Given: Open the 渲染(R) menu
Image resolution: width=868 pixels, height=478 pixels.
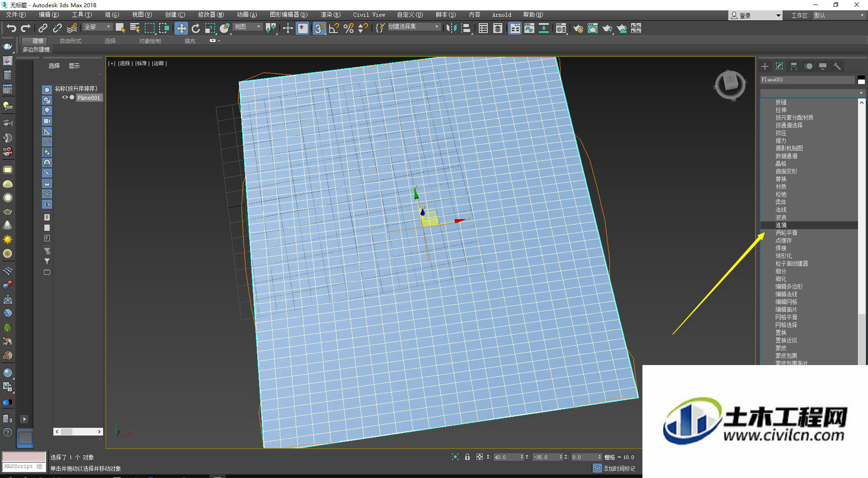Looking at the screenshot, I should point(330,15).
